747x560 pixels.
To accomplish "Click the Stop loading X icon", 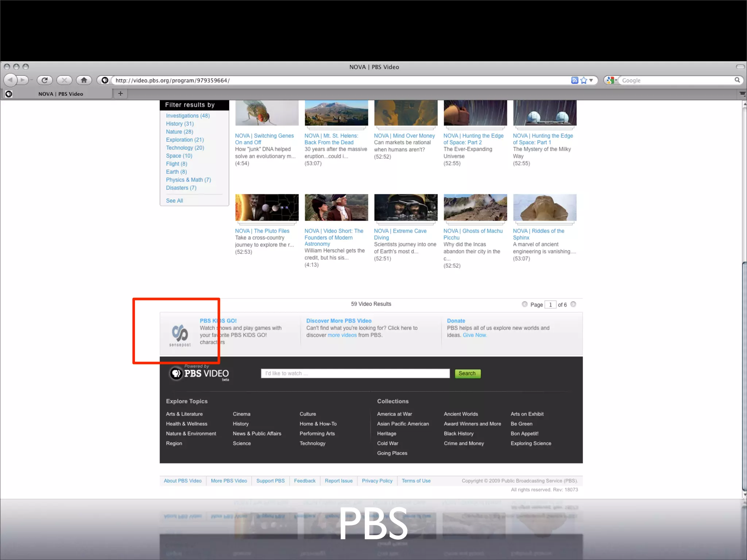I will (x=64, y=80).
